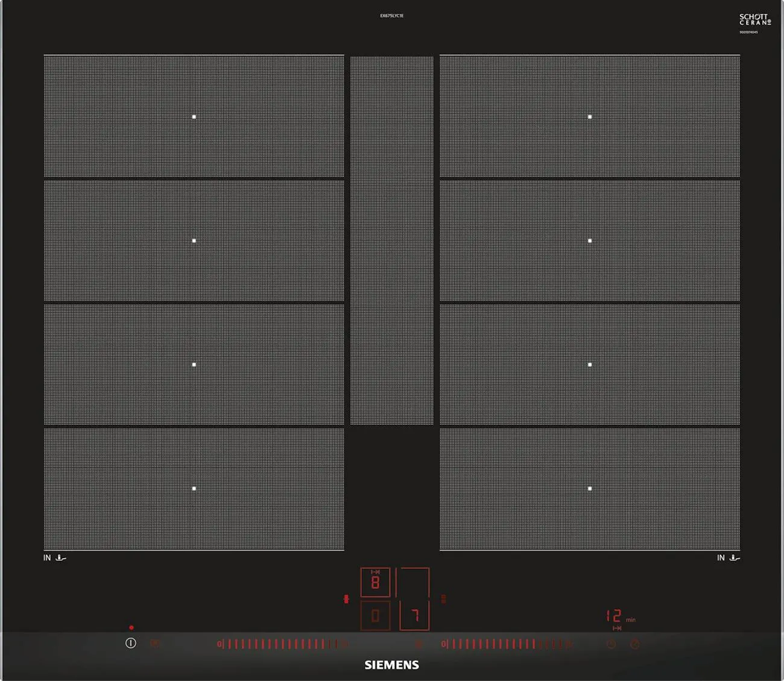Toggle right flexZone link icon

point(443,599)
